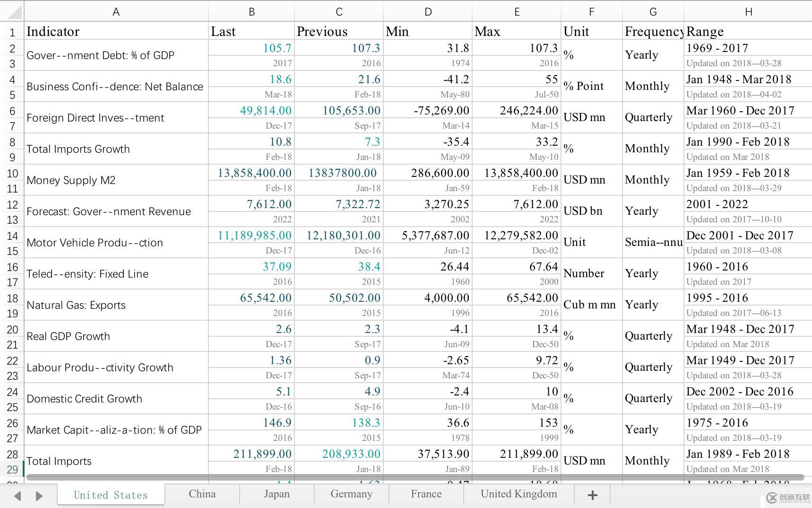Viewport: 812px width, 508px height.
Task: Switch to the China sheet tab
Action: coord(202,494)
